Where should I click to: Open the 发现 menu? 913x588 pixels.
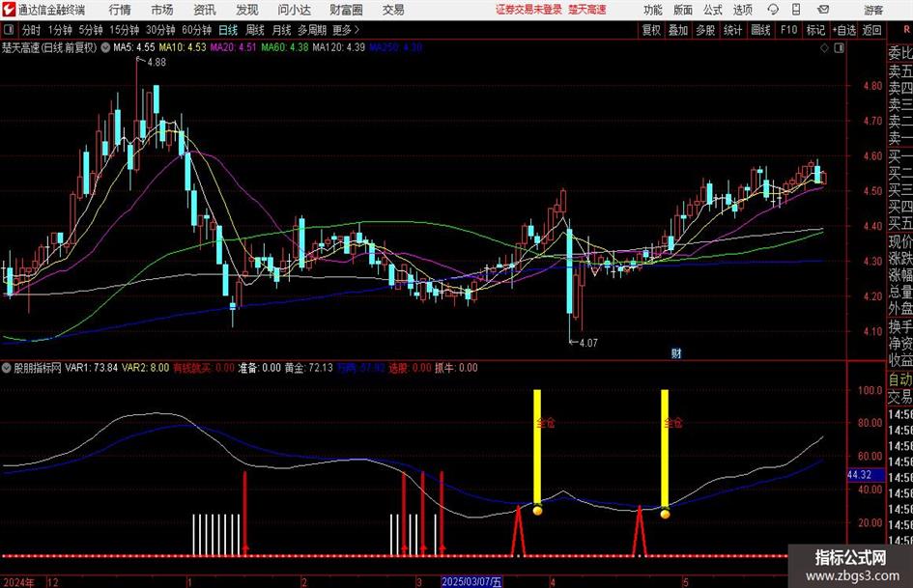[x=247, y=10]
